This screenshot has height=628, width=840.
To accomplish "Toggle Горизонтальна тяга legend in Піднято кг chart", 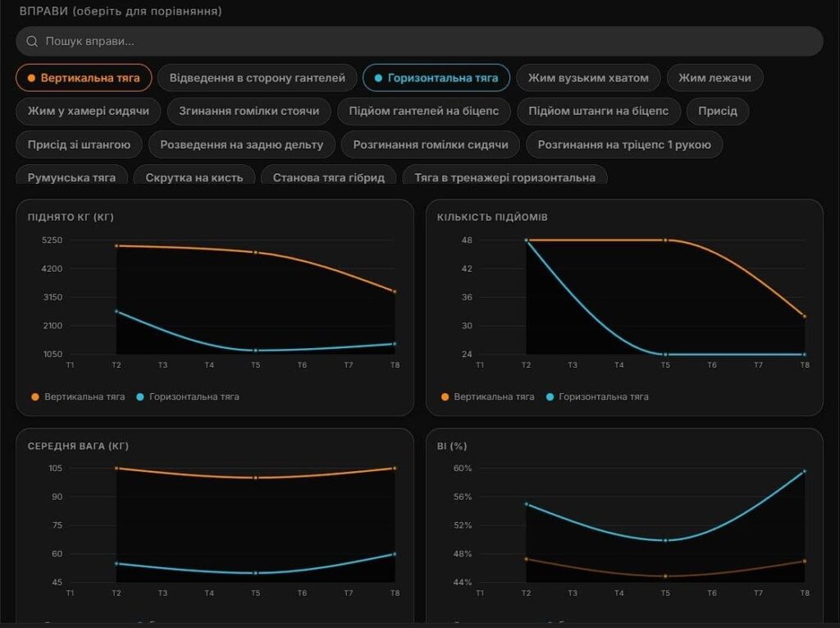I will point(188,397).
